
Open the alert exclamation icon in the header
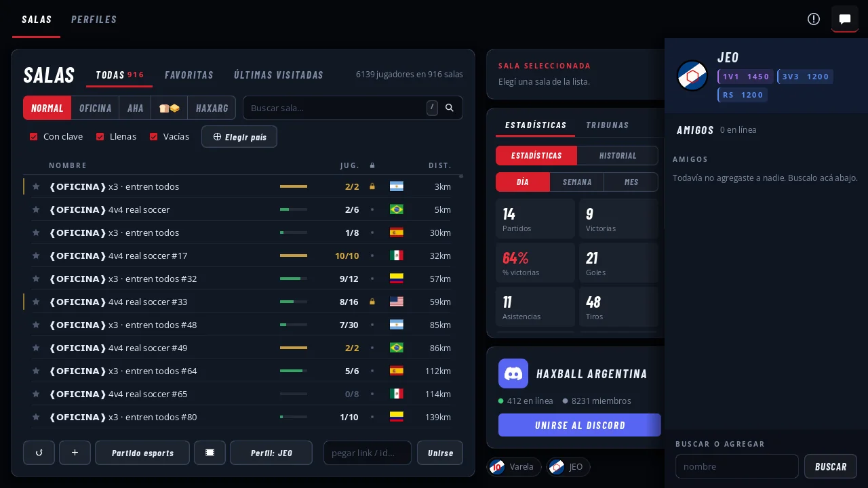tap(814, 19)
